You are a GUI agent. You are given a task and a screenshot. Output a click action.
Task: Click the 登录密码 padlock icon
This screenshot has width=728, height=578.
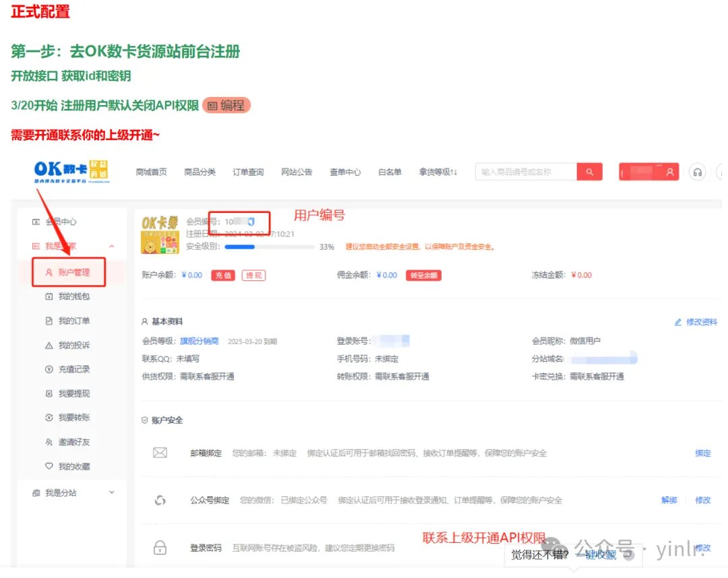(x=160, y=548)
